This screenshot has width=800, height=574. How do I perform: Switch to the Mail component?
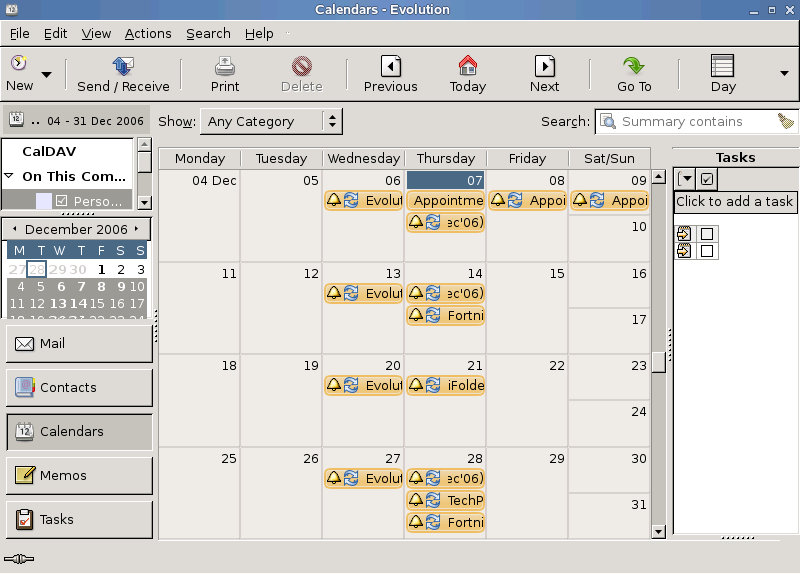80,343
